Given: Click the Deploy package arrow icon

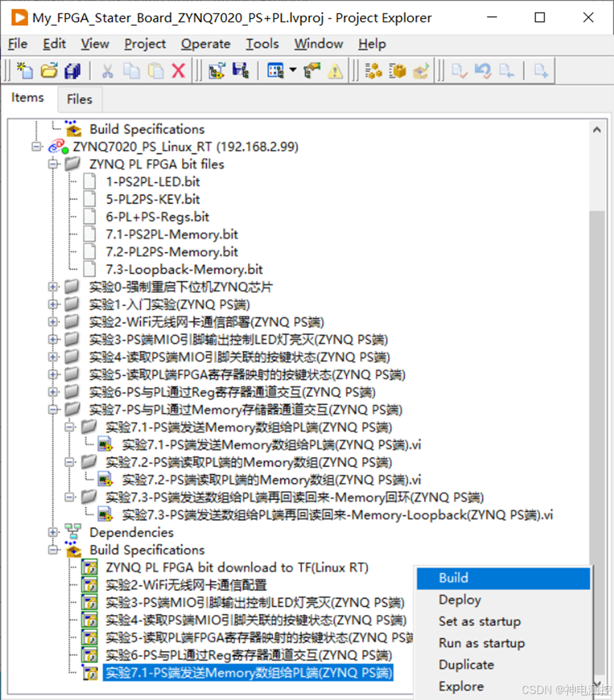Looking at the screenshot, I should pyautogui.click(x=421, y=71).
